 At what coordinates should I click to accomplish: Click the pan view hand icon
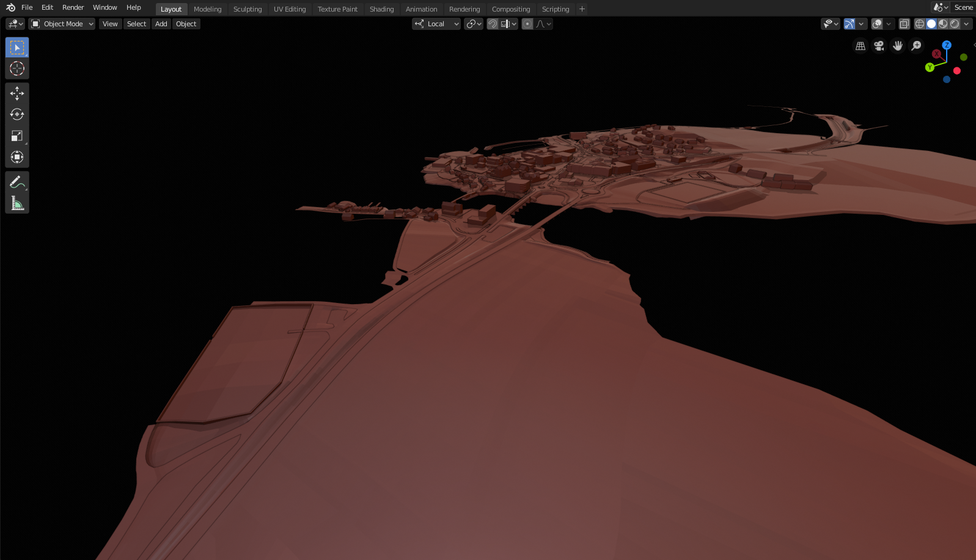coord(898,46)
